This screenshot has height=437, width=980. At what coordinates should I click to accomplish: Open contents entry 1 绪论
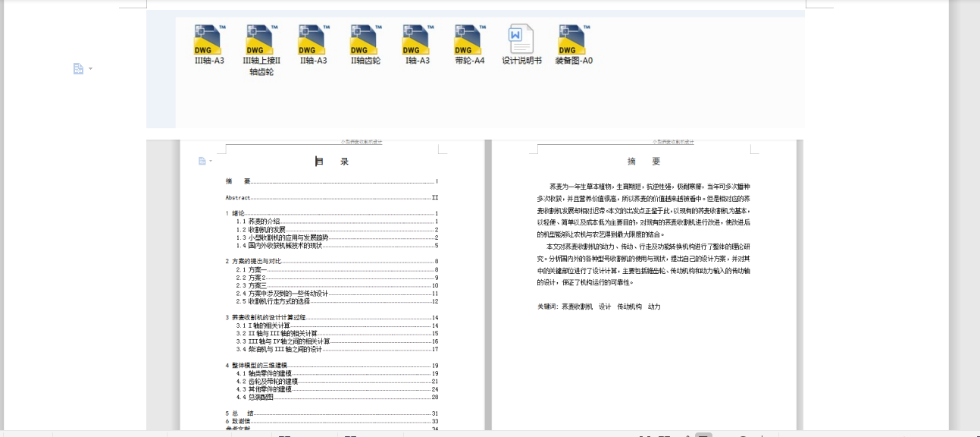(x=332, y=213)
